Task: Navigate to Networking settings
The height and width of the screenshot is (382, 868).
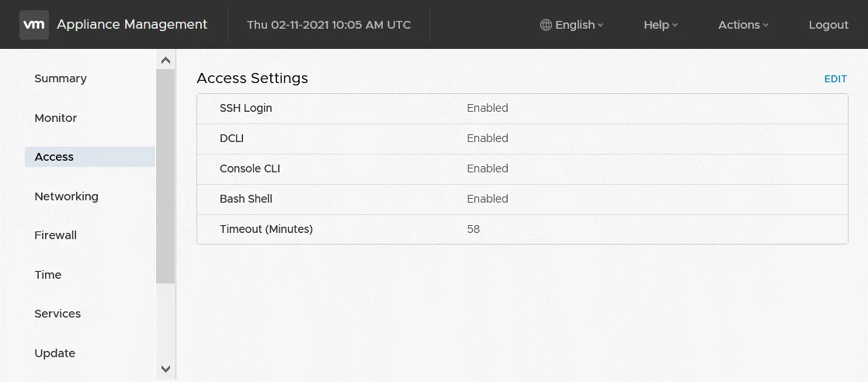Action: tap(66, 196)
